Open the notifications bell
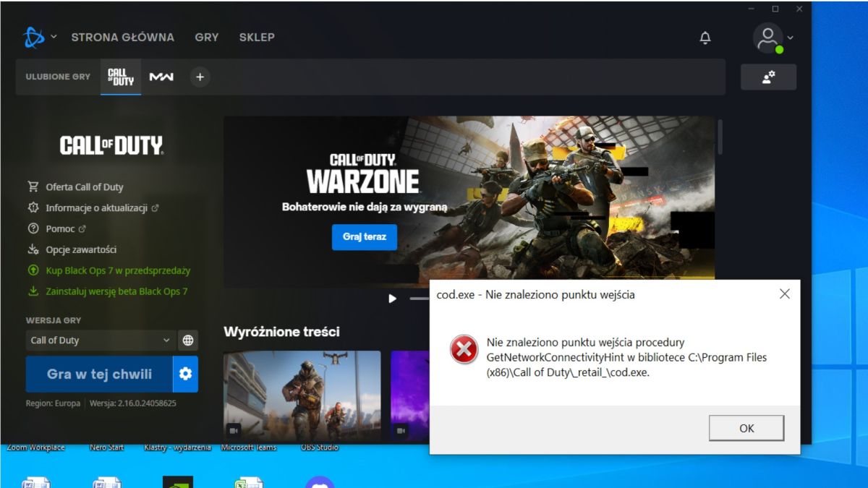The image size is (868, 488). click(x=705, y=38)
